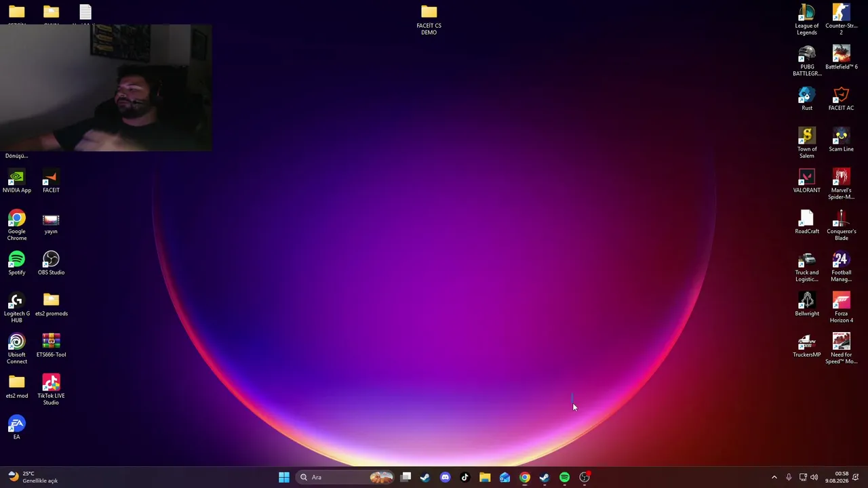Viewport: 868px width, 488px height.
Task: Click the Rust game shortcut
Action: pyautogui.click(x=806, y=99)
